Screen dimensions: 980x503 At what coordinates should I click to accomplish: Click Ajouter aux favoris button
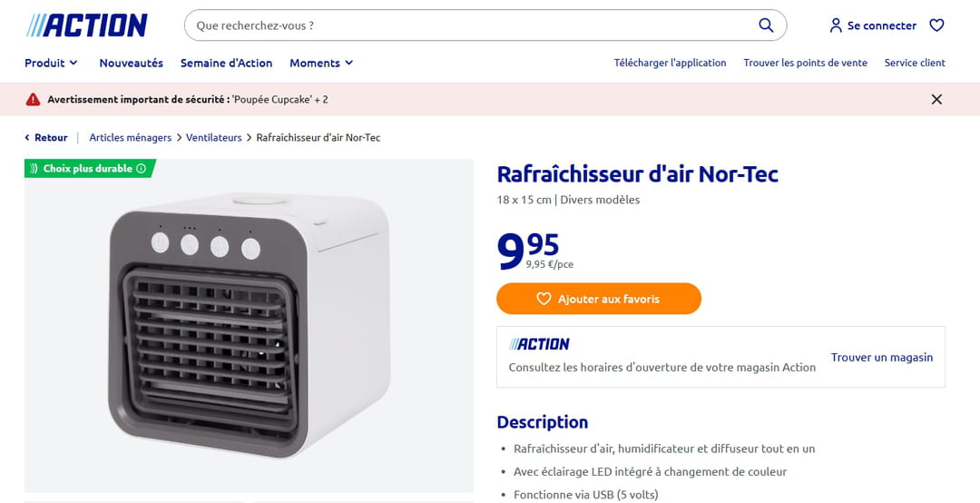pos(599,299)
